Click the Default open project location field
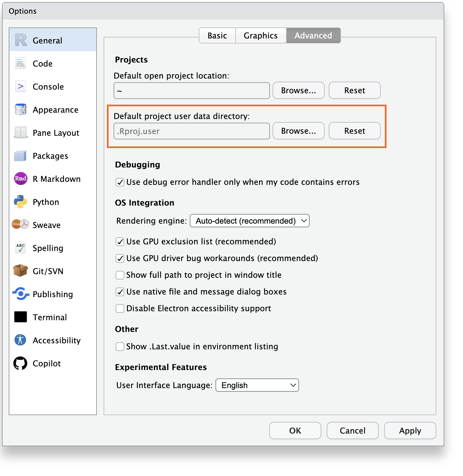This screenshot has height=476, width=463. pos(191,91)
